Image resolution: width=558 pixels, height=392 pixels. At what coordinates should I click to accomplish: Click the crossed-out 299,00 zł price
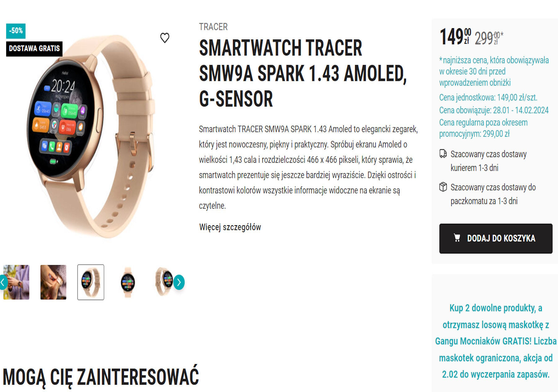[489, 38]
